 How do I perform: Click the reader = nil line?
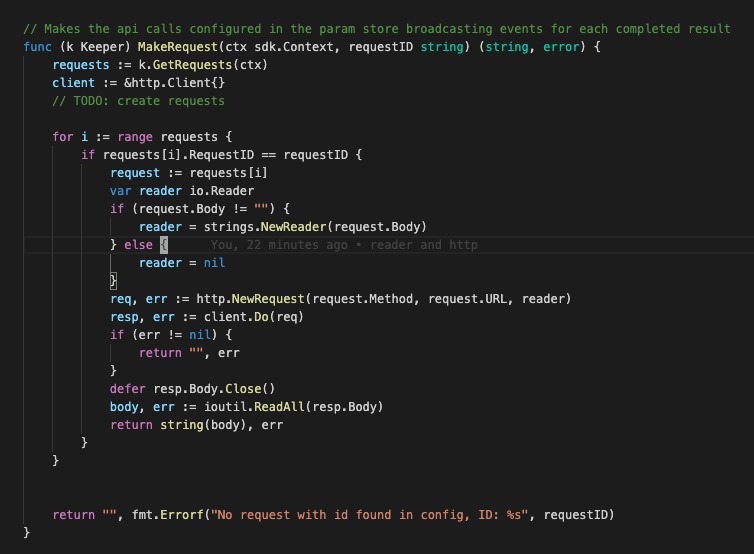pyautogui.click(x=182, y=263)
